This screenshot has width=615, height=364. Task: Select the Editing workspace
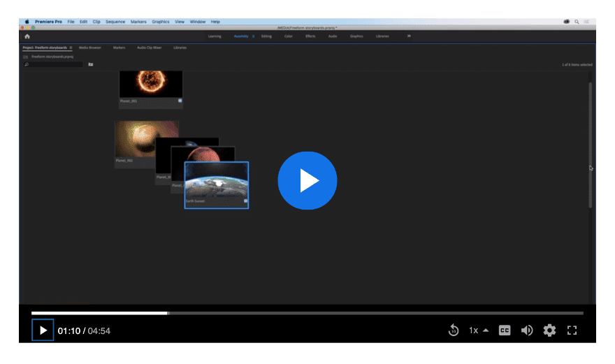(x=266, y=36)
